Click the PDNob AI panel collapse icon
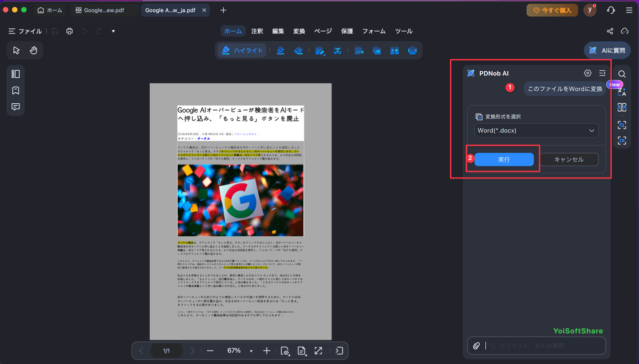The image size is (639, 364). (602, 73)
